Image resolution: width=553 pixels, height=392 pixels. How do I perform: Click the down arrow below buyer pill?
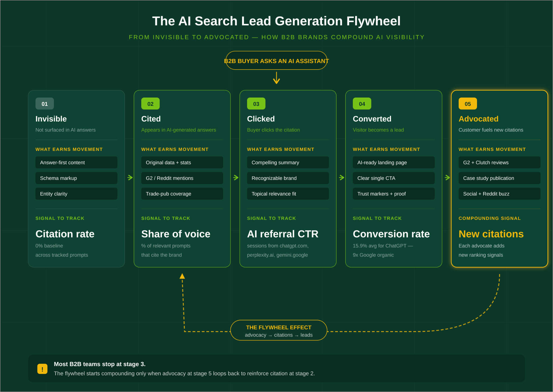[x=276, y=78]
